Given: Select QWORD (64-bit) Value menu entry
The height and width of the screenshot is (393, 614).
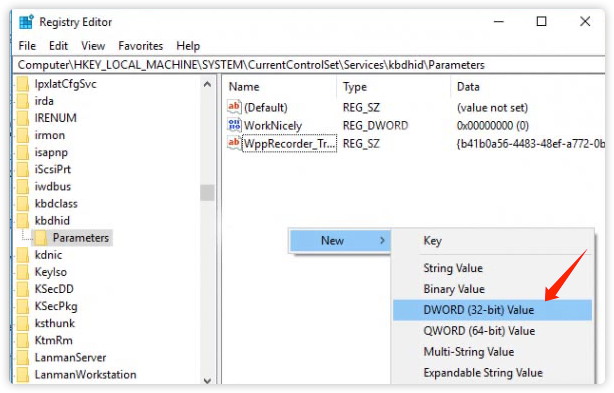Looking at the screenshot, I should point(493,331).
